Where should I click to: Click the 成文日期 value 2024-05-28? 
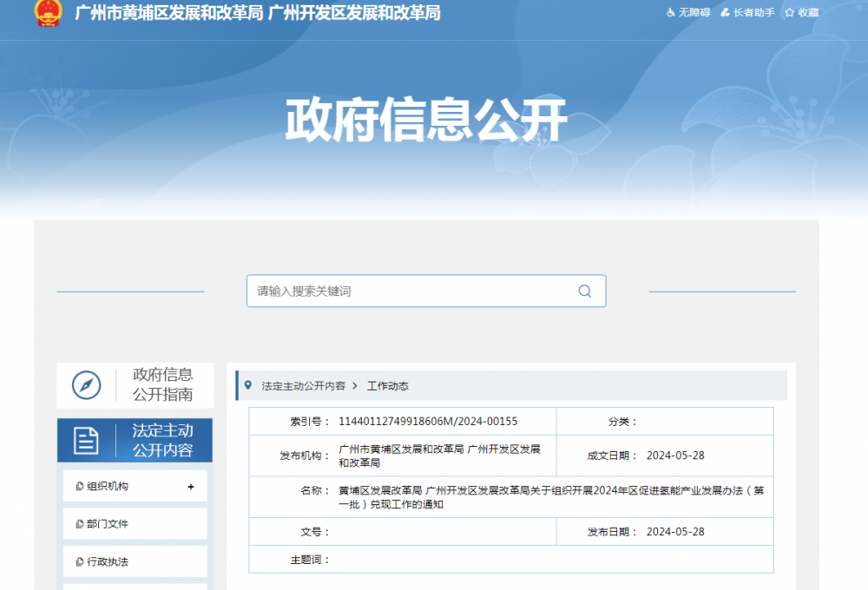click(675, 456)
